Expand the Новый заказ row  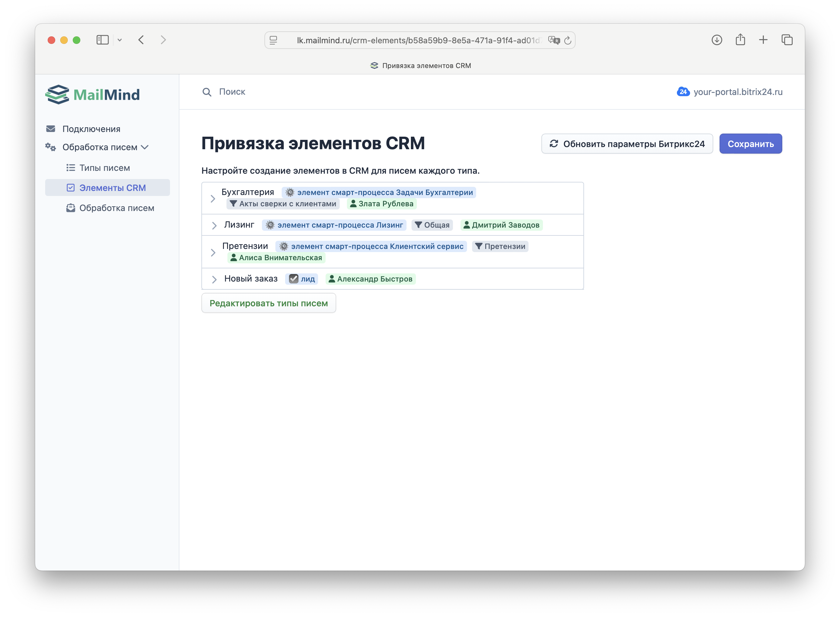[214, 279]
